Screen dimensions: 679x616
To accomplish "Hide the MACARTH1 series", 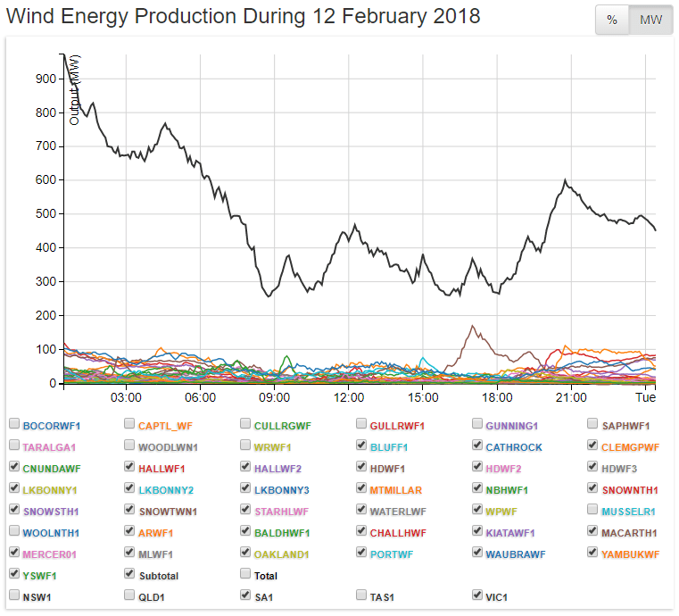I will click(594, 532).
